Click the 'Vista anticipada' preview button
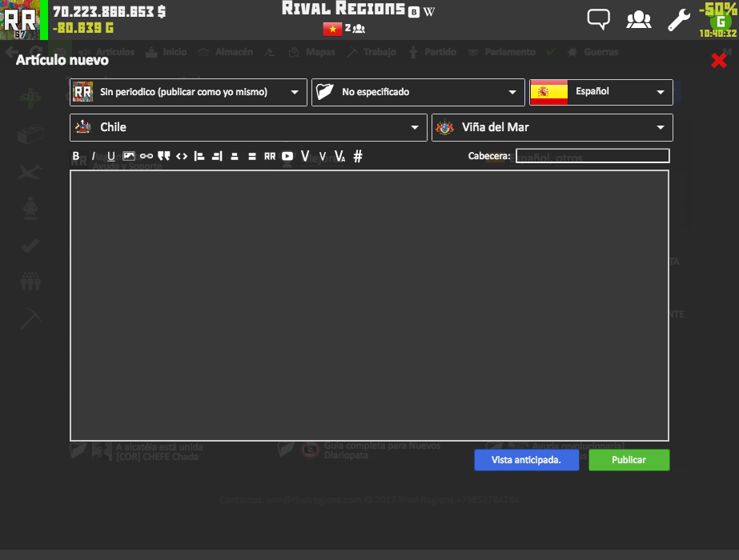The image size is (739, 560). 526,460
